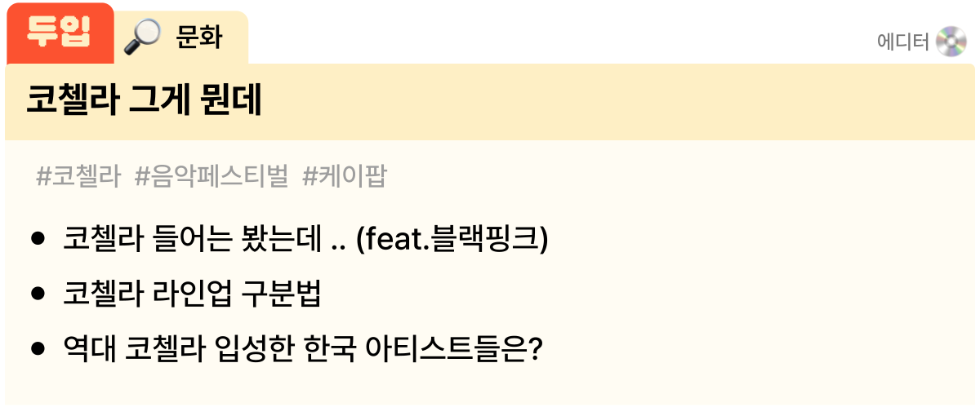Screen dimensions: 980x416
Task: Click the red 두입 logo badge
Action: point(60,33)
